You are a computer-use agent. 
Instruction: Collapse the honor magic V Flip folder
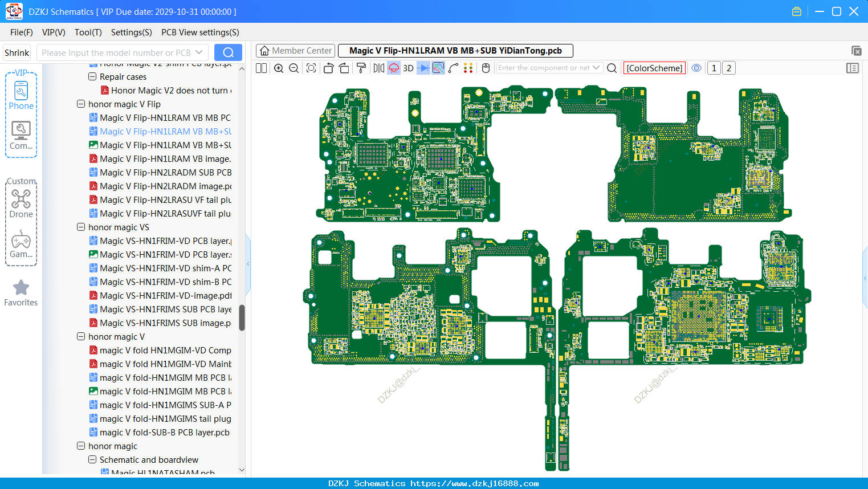point(81,104)
